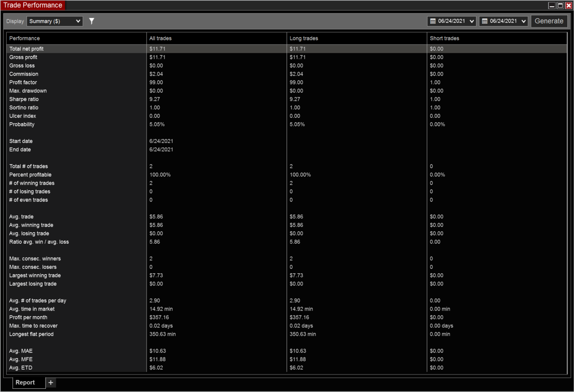The width and height of the screenshot is (574, 392).
Task: Select the Start date row label
Action: point(21,141)
